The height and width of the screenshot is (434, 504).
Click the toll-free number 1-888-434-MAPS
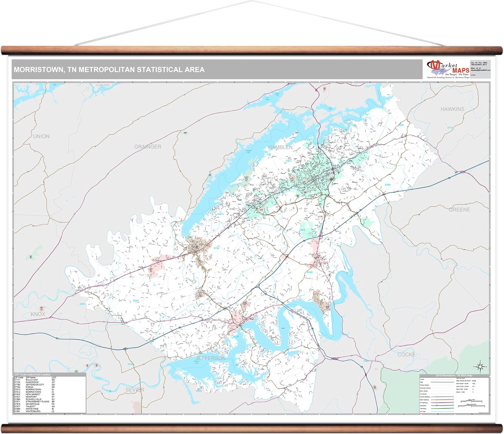[x=478, y=65]
